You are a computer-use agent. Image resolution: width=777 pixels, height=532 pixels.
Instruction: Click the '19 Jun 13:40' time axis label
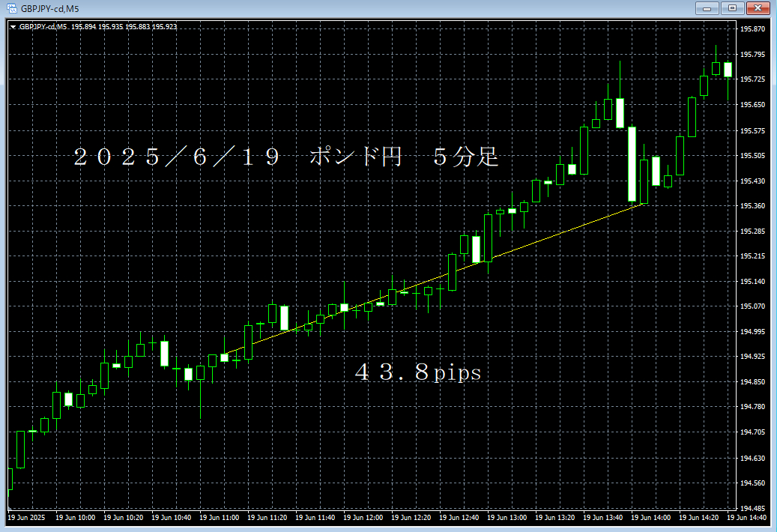[602, 518]
